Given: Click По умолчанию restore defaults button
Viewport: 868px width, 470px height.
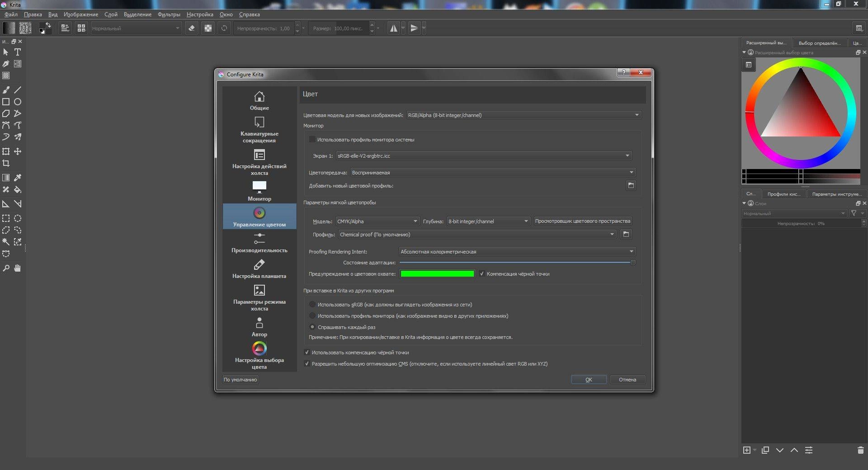Looking at the screenshot, I should (x=240, y=380).
